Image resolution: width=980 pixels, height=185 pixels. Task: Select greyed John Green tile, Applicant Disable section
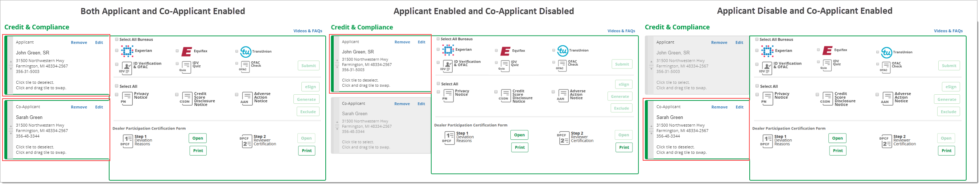(x=697, y=65)
